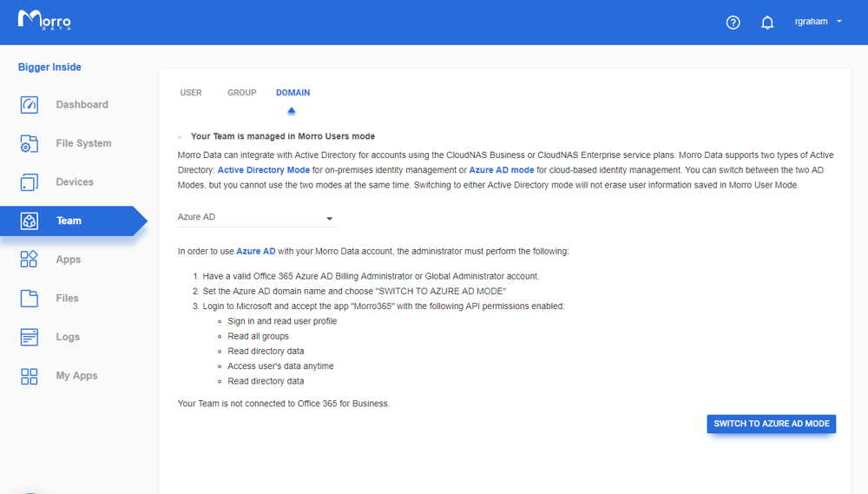Go to Dashboard in the sidebar
Screen dimensions: 868x494
tap(82, 105)
